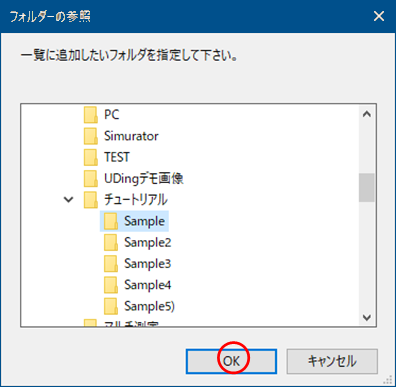
Task: Select the highlighted Sample folder label
Action: click(x=144, y=221)
